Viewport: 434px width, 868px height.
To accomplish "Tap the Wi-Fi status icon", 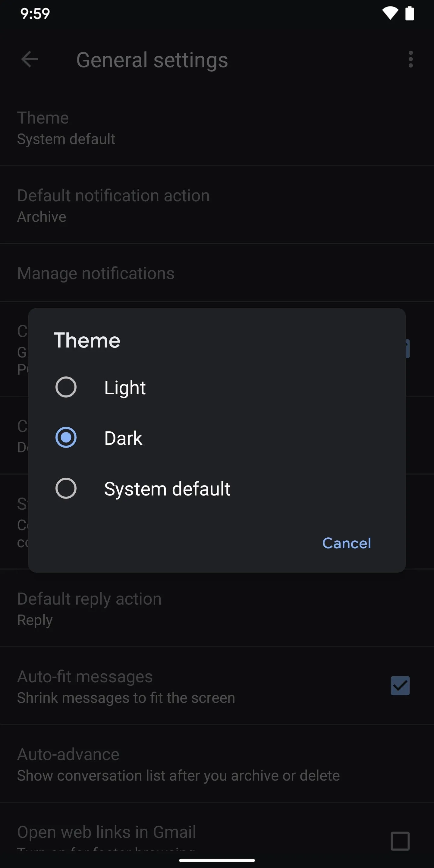I will coord(390,14).
